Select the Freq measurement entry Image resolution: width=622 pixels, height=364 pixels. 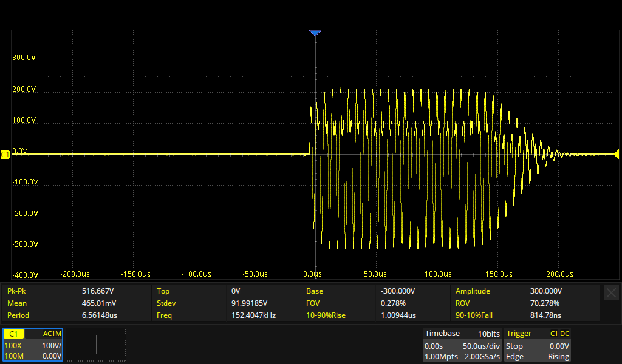click(191, 315)
